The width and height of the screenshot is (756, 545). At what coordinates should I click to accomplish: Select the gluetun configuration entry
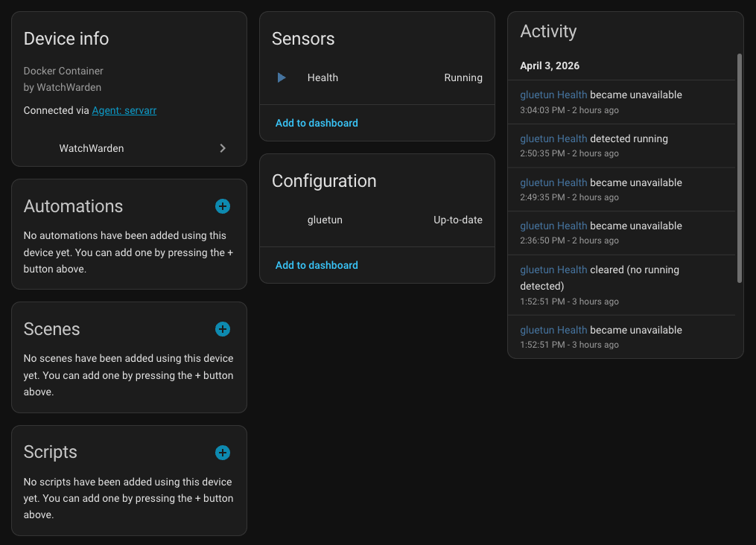(325, 220)
